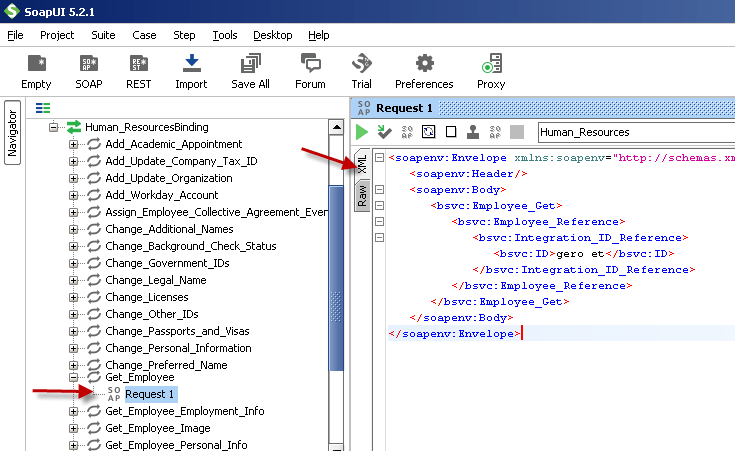Click the navigator vertical scrollbar thumb
The width and height of the screenshot is (735, 451).
(x=336, y=278)
